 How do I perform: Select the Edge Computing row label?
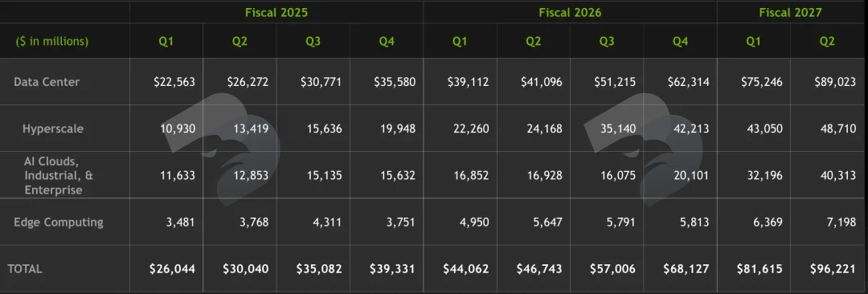pyautogui.click(x=58, y=223)
